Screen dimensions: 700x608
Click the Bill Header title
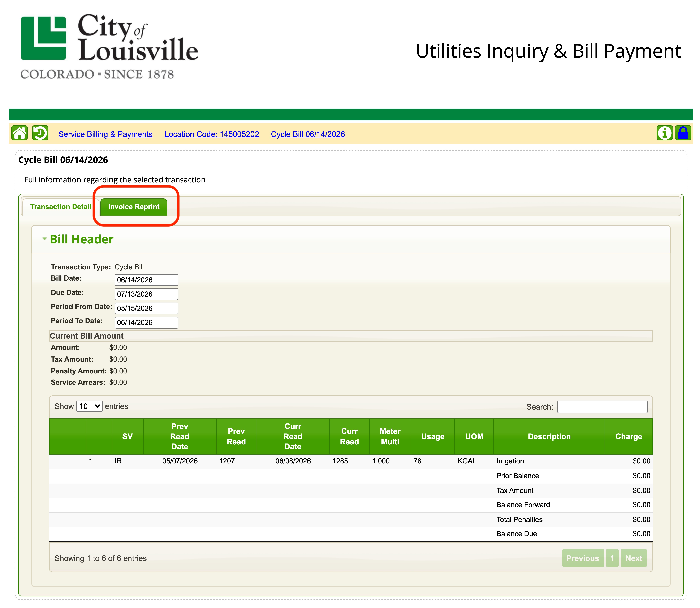click(81, 239)
